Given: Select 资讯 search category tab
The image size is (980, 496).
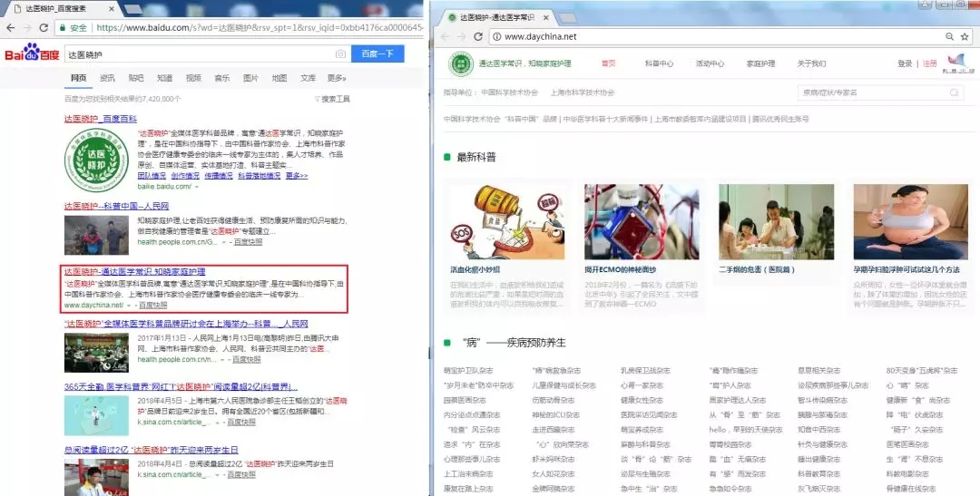Looking at the screenshot, I should pyautogui.click(x=107, y=78).
